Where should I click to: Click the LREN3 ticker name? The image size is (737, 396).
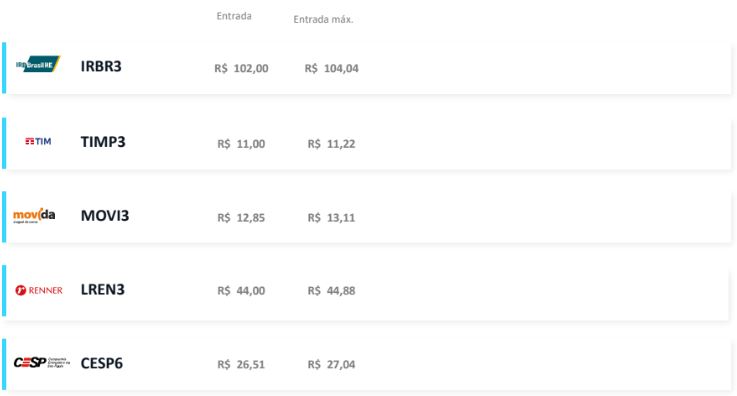click(x=102, y=289)
